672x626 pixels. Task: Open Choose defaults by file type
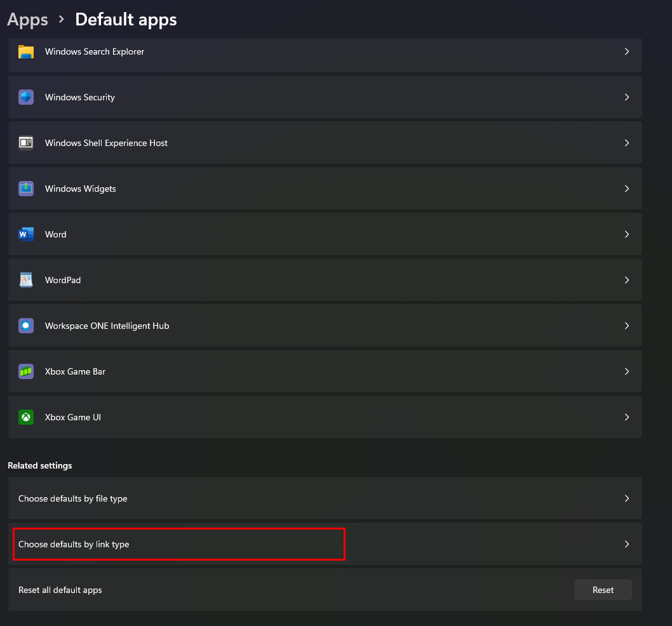pyautogui.click(x=73, y=498)
